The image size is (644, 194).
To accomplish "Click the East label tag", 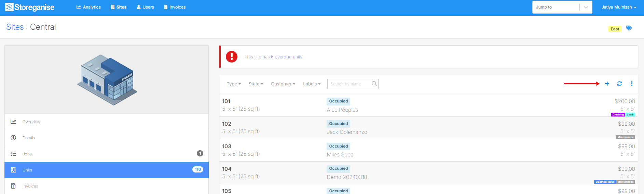I will 615,29.
